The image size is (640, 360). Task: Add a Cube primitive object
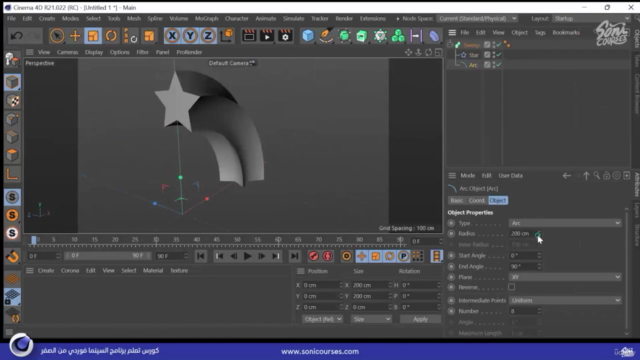click(x=308, y=36)
